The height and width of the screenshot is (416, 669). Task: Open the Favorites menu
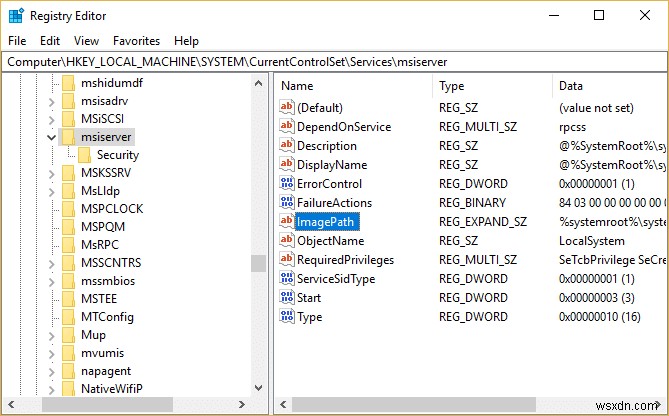(136, 41)
